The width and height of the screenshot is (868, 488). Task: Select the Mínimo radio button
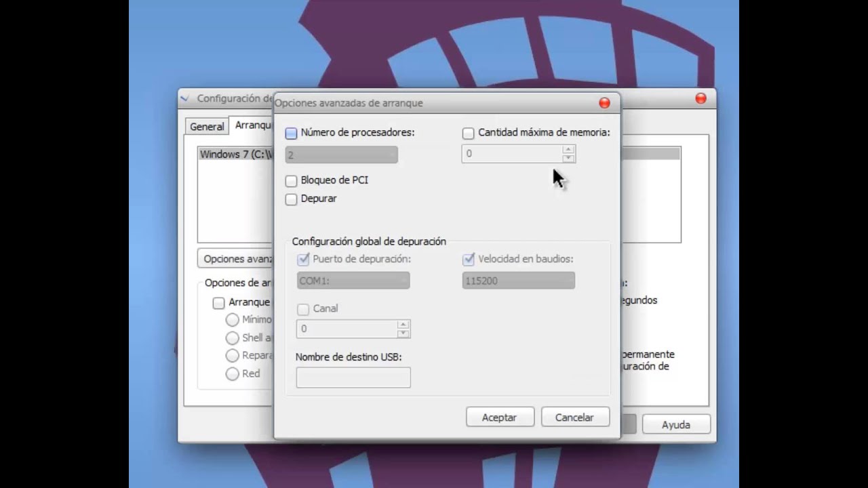(x=233, y=319)
